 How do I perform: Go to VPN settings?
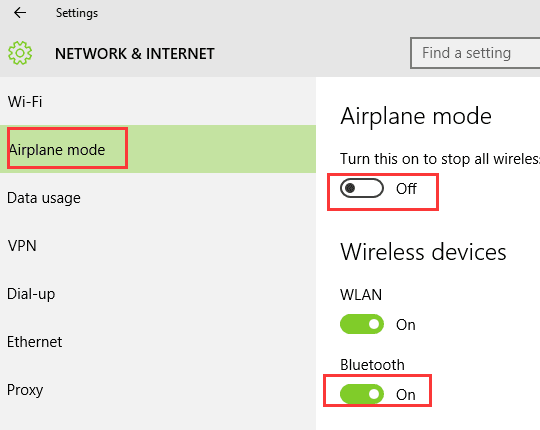point(158,246)
